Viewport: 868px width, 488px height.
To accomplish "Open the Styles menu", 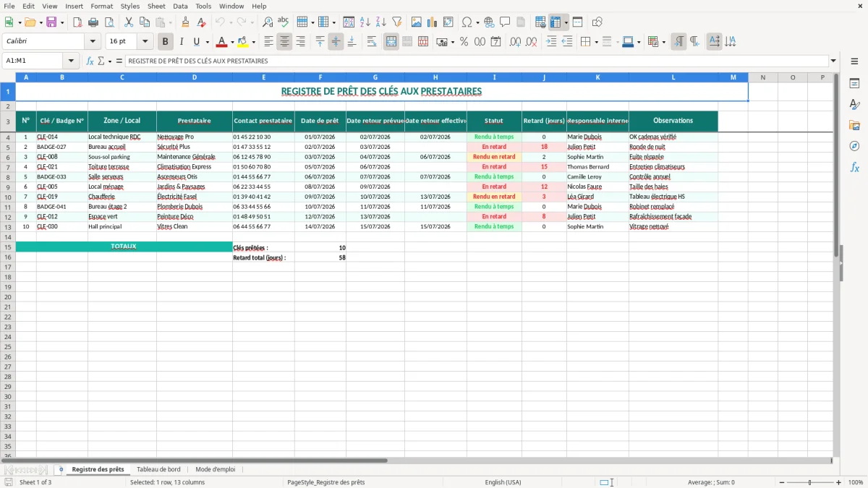I will [130, 6].
